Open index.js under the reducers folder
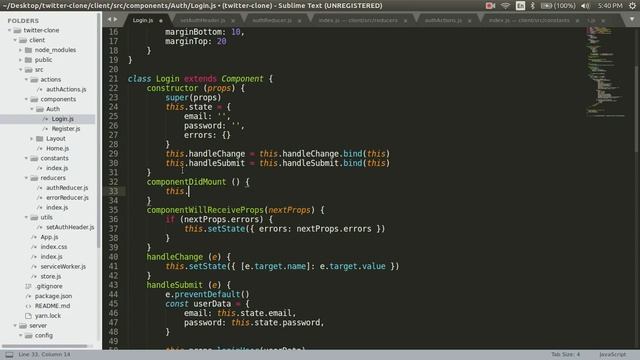 pyautogui.click(x=57, y=207)
